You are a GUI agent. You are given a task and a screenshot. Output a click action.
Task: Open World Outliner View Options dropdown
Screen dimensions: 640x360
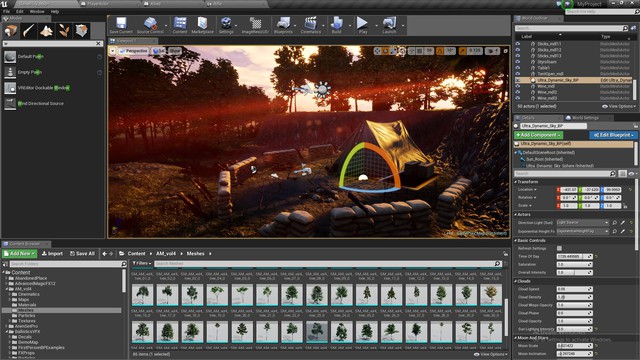tap(619, 106)
